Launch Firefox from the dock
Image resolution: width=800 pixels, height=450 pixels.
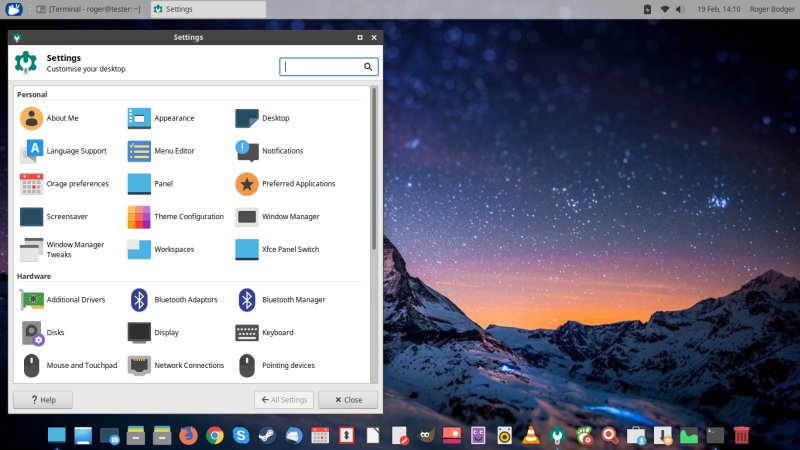pos(189,435)
